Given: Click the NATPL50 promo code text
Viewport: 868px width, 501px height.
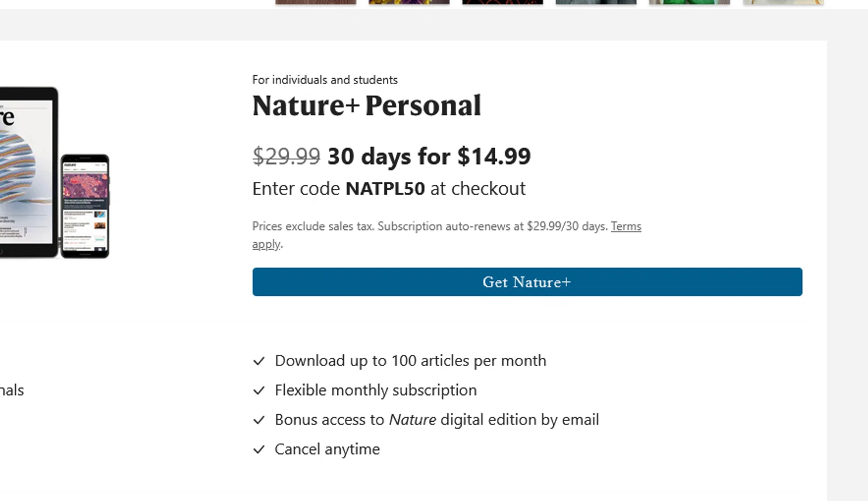Looking at the screenshot, I should coord(385,189).
